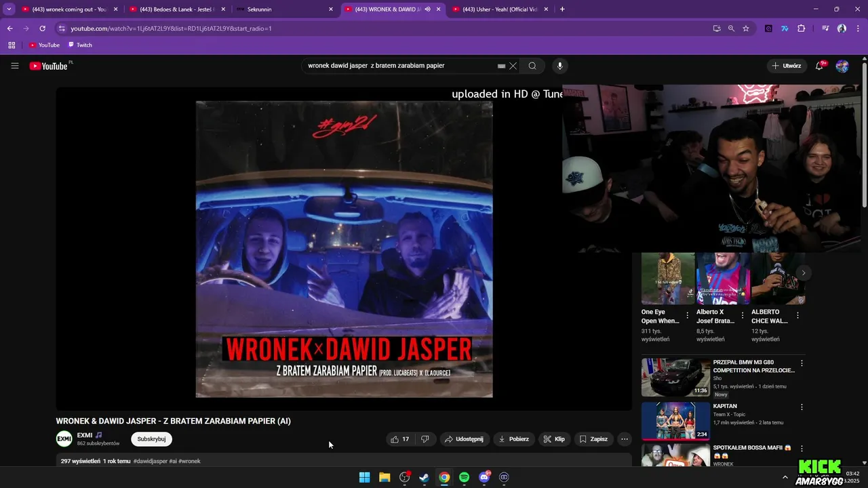This screenshot has width=868, height=488.
Task: Open options for One Eye Open video
Action: click(x=688, y=315)
